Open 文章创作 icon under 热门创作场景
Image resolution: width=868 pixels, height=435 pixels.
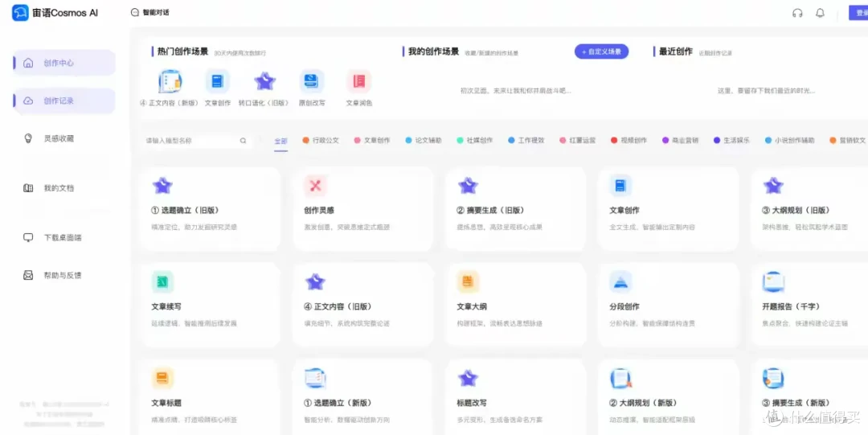tap(218, 81)
